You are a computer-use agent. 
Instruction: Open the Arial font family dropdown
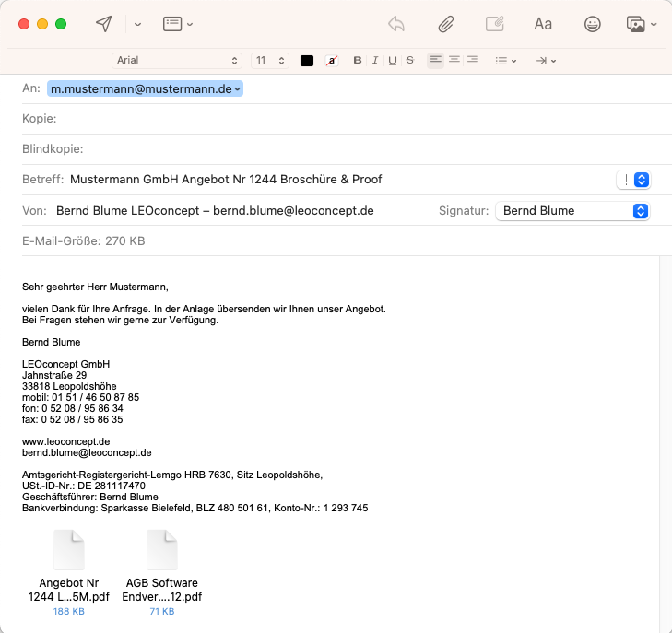pos(177,61)
